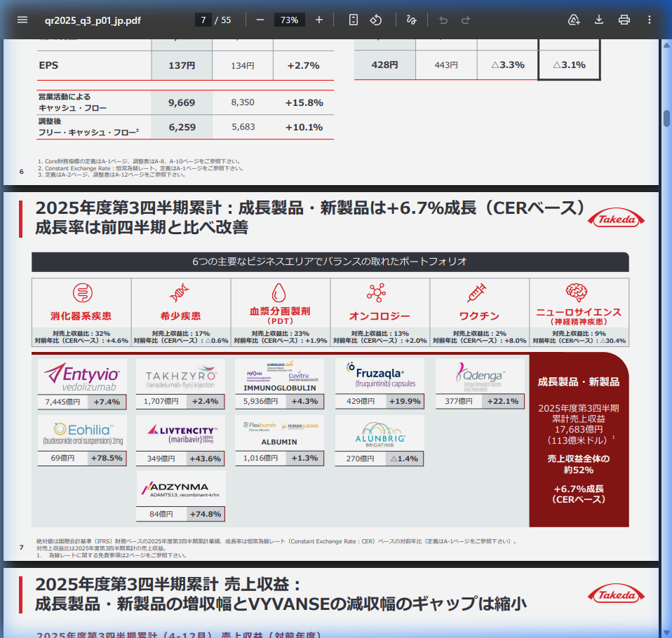Click the total page count 55

click(226, 20)
